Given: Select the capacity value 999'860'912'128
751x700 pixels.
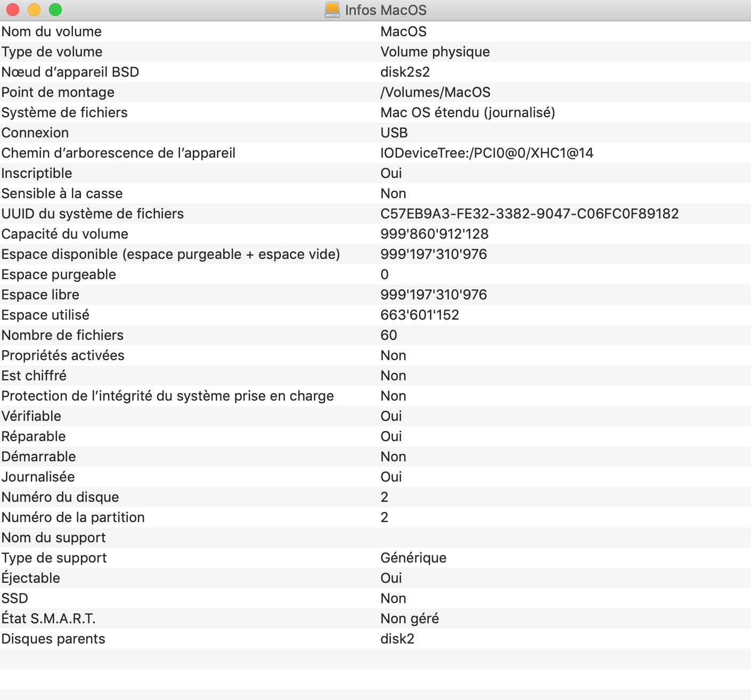Looking at the screenshot, I should pos(435,234).
